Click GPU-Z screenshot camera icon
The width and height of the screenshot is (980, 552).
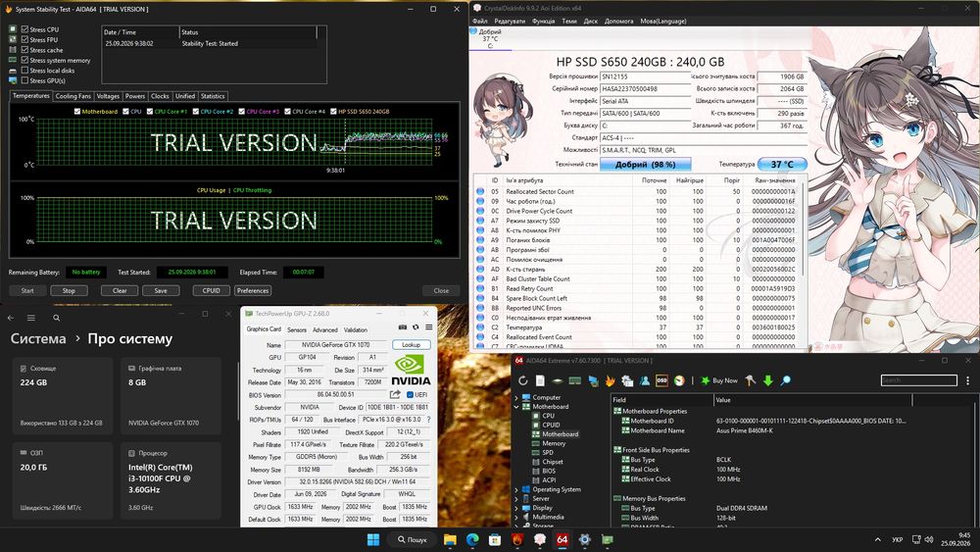pos(403,326)
